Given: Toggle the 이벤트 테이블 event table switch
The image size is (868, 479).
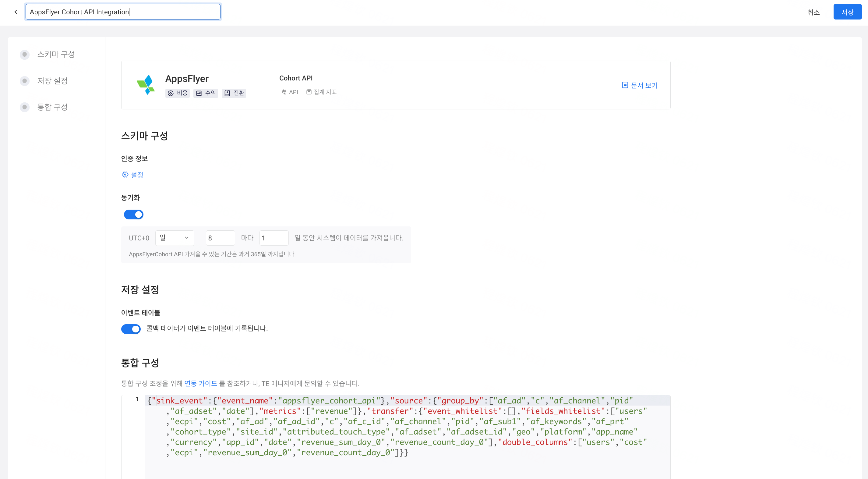Looking at the screenshot, I should [x=131, y=329].
